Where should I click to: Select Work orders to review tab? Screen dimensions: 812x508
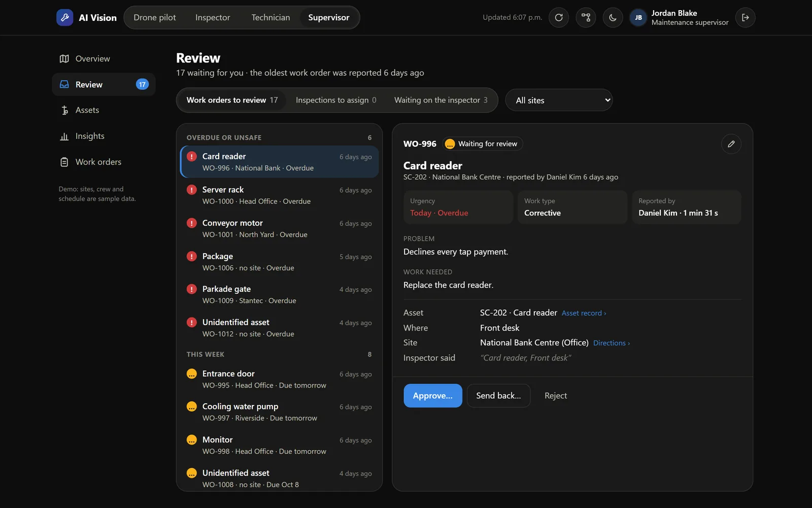(232, 100)
